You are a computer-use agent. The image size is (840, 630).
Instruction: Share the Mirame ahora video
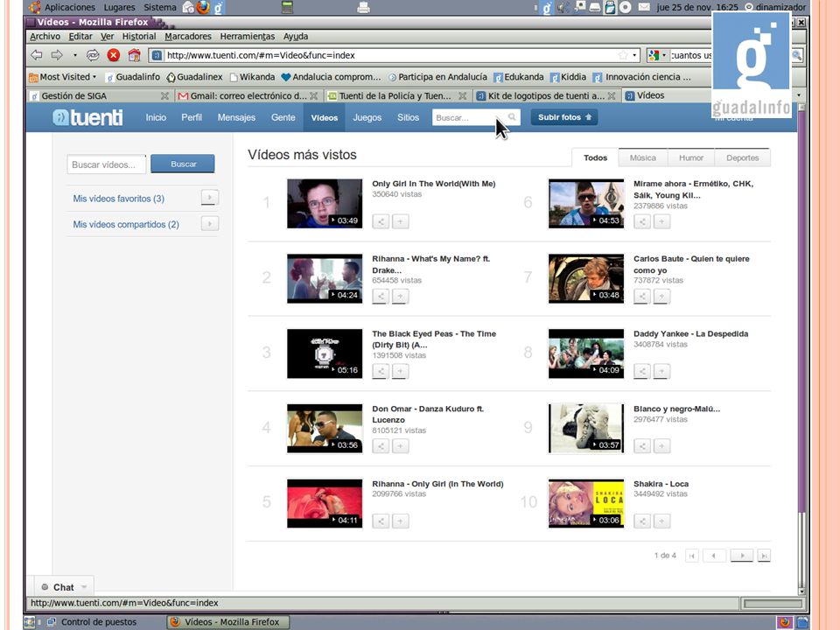642,221
